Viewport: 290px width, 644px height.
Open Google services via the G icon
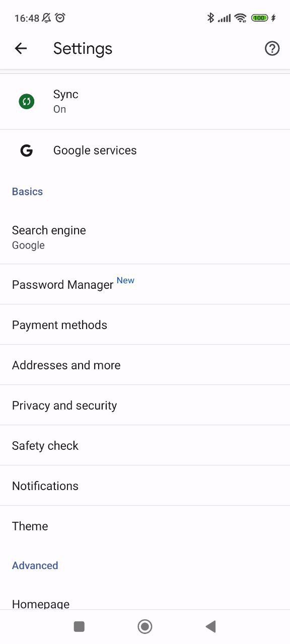click(x=26, y=150)
